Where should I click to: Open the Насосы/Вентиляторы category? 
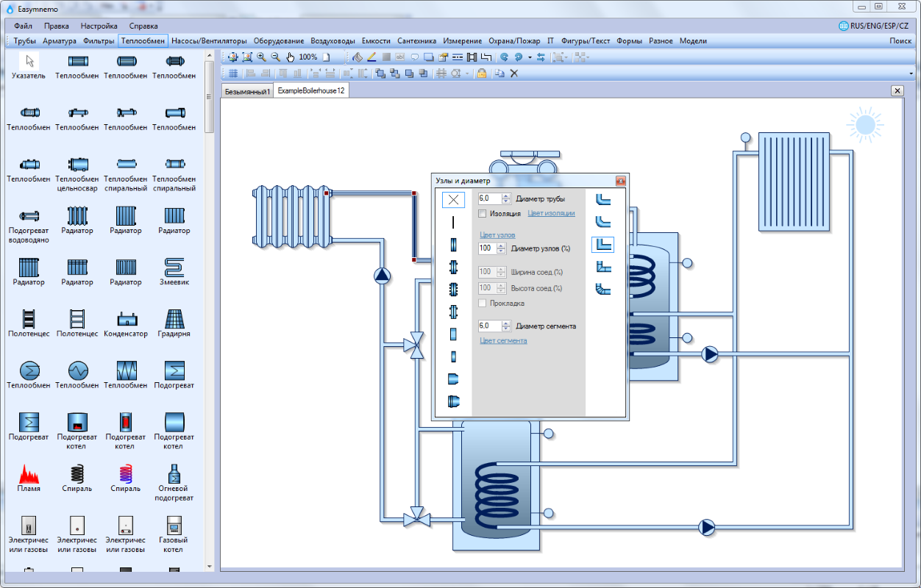tap(209, 41)
